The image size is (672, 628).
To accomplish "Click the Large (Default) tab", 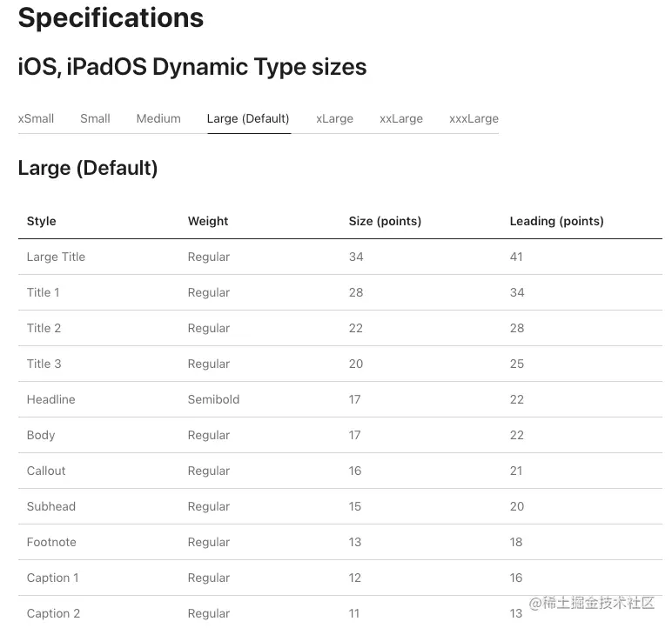I will (x=248, y=118).
